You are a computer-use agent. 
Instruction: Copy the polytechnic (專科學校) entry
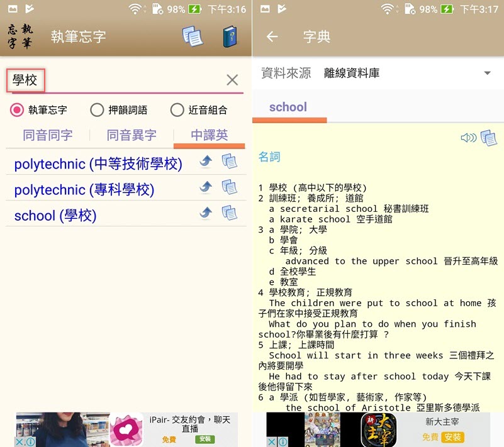pos(230,187)
